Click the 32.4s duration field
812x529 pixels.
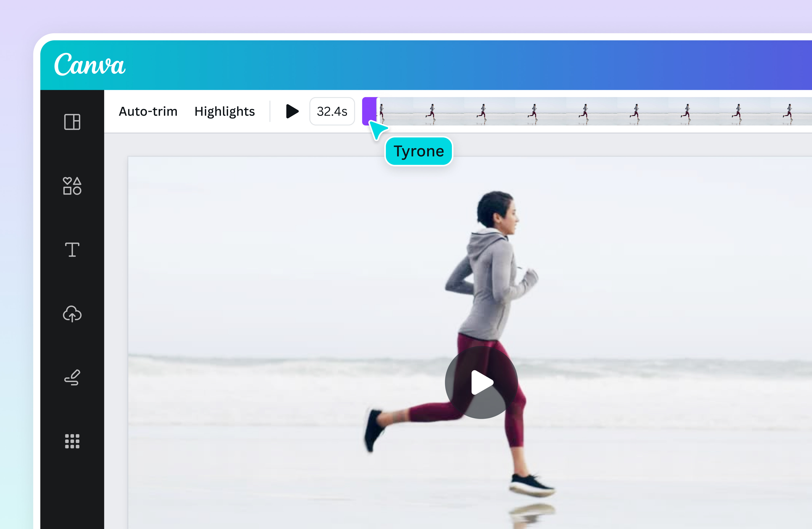click(332, 111)
